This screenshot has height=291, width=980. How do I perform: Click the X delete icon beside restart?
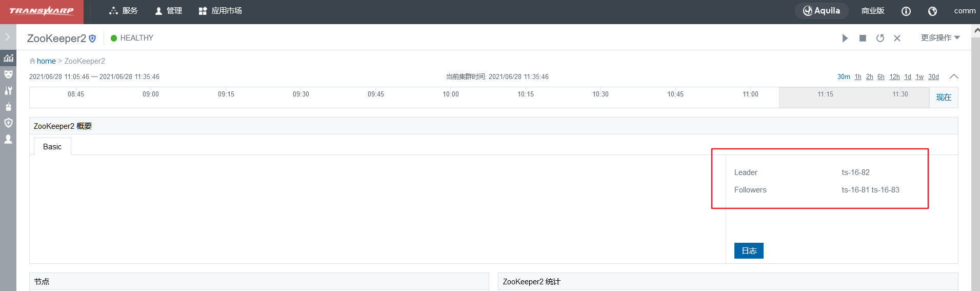pos(897,38)
